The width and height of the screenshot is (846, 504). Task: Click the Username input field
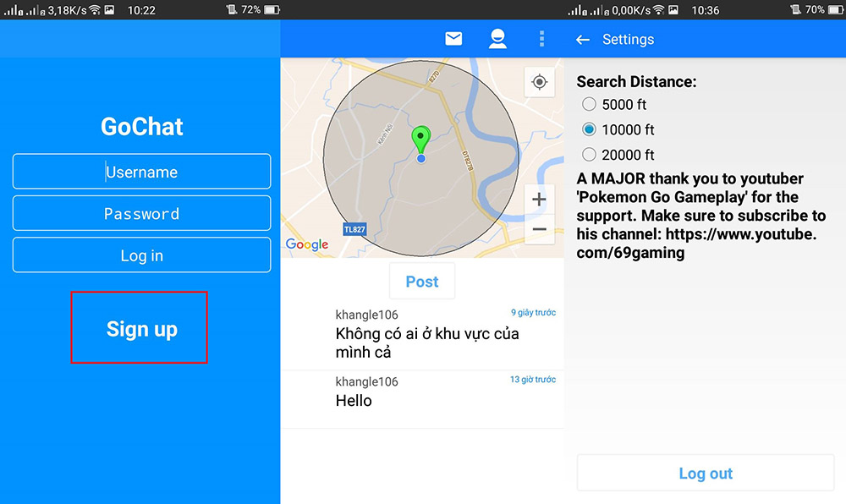click(142, 172)
